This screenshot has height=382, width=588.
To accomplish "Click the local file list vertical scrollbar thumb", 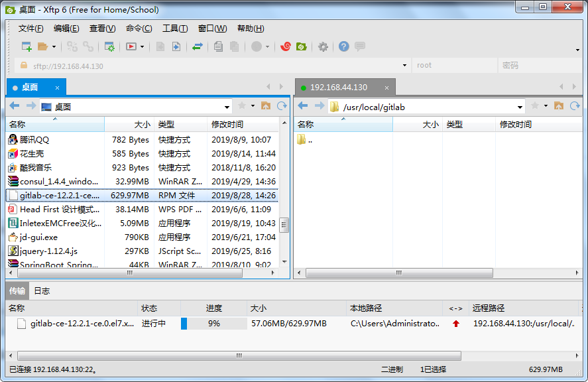I will coord(284,225).
